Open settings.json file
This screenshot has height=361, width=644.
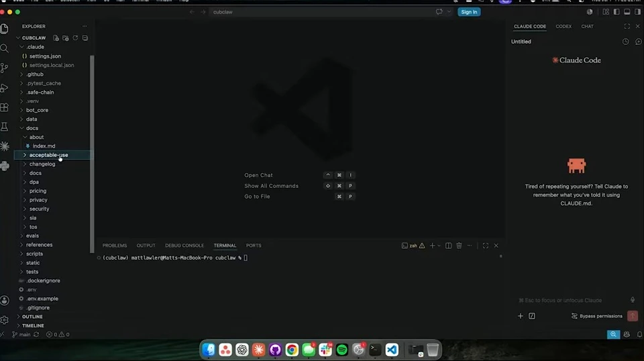(x=45, y=56)
